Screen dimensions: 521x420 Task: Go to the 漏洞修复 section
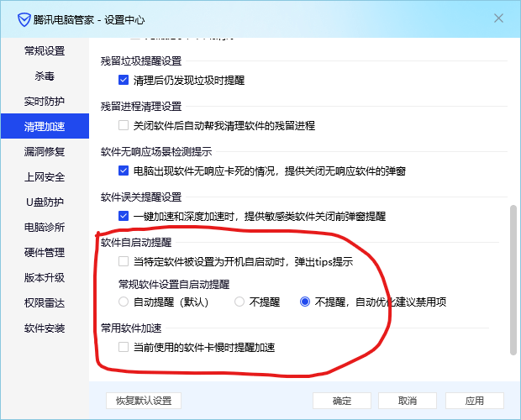pyautogui.click(x=45, y=152)
